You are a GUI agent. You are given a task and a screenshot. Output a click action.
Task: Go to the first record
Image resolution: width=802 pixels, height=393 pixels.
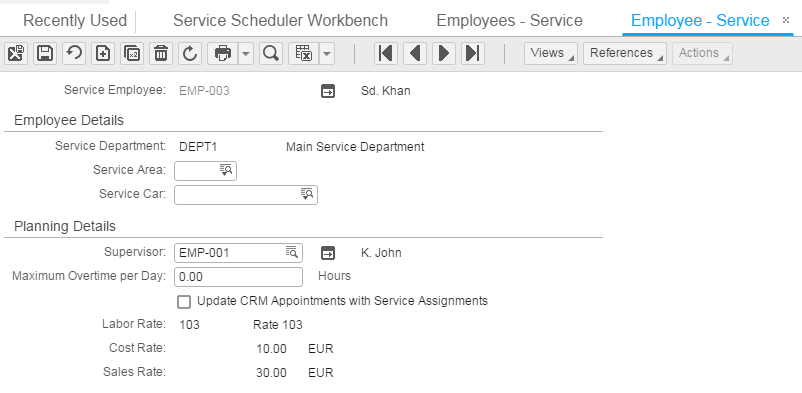[x=386, y=53]
